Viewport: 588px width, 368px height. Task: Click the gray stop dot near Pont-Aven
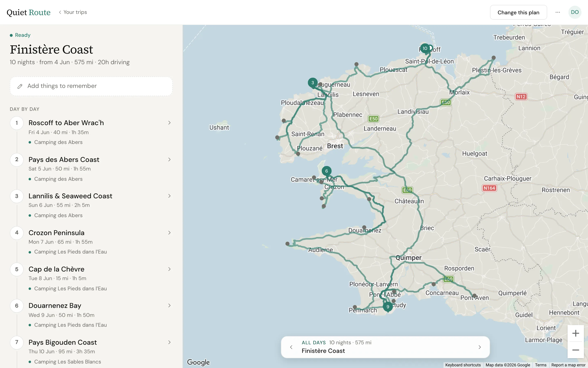point(474,295)
